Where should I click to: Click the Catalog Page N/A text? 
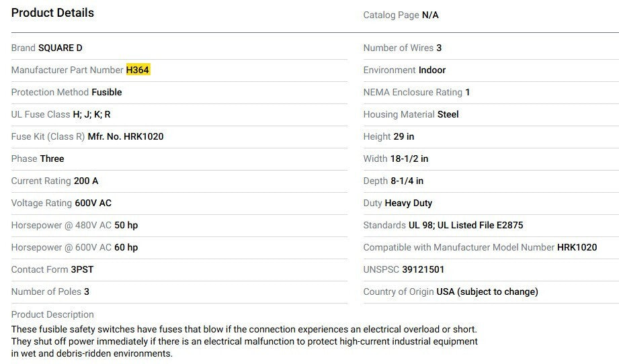401,15
